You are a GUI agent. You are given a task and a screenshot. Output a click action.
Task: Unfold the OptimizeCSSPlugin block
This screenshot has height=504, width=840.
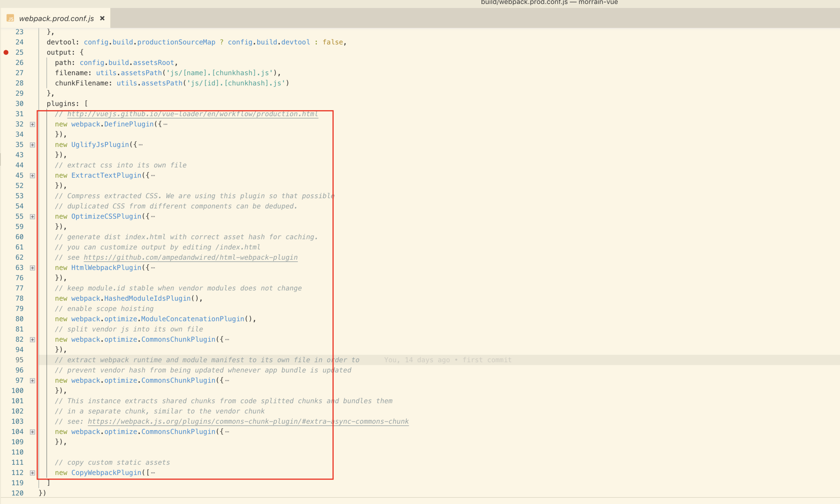click(33, 217)
